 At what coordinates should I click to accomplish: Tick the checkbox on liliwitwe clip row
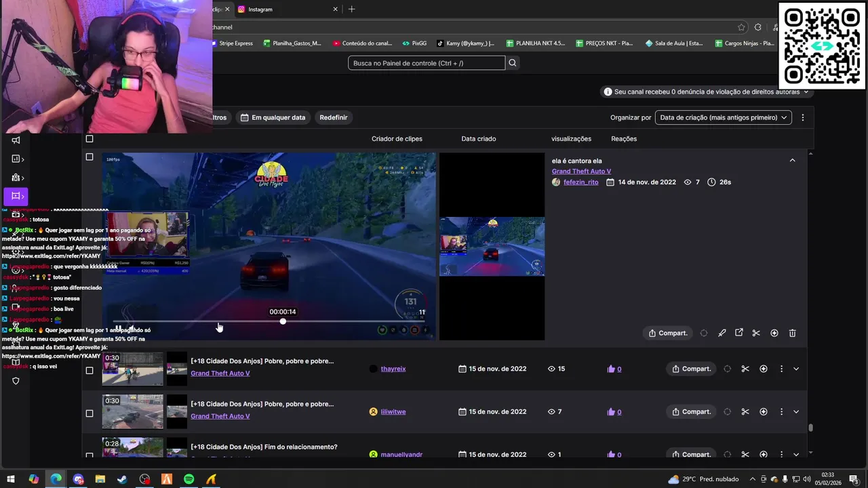tap(89, 413)
